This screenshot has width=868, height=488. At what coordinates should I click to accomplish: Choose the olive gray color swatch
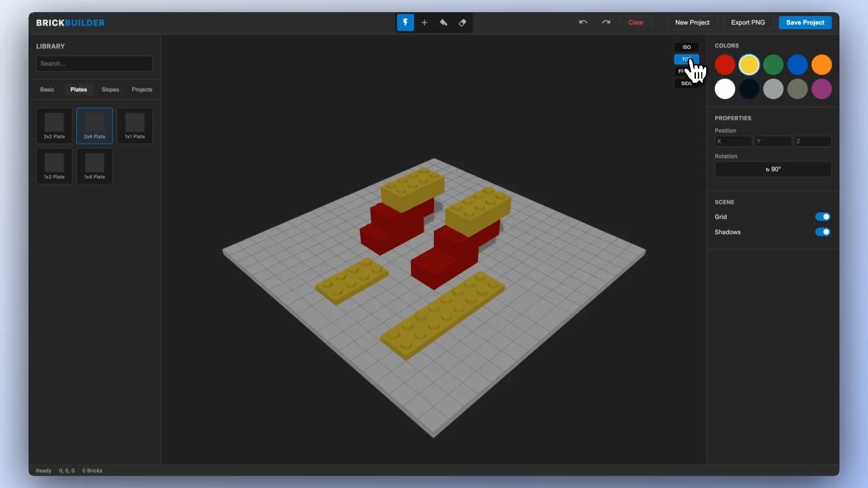pyautogui.click(x=797, y=89)
